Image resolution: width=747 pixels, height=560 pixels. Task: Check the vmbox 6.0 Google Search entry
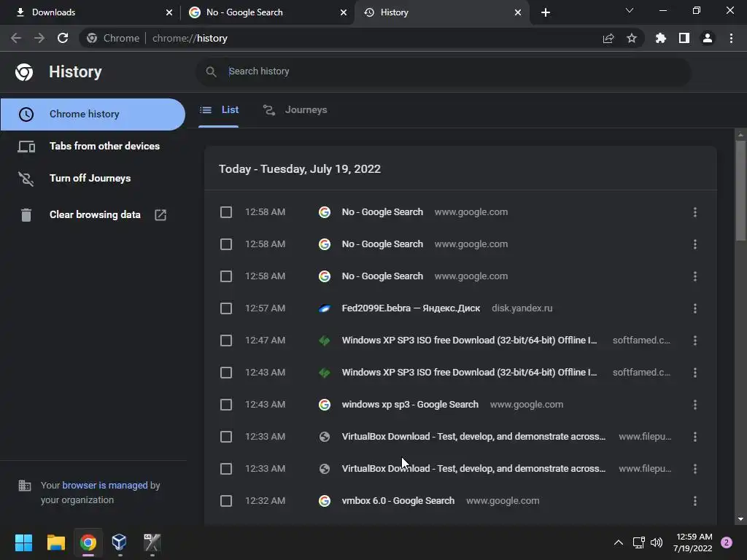pos(226,501)
